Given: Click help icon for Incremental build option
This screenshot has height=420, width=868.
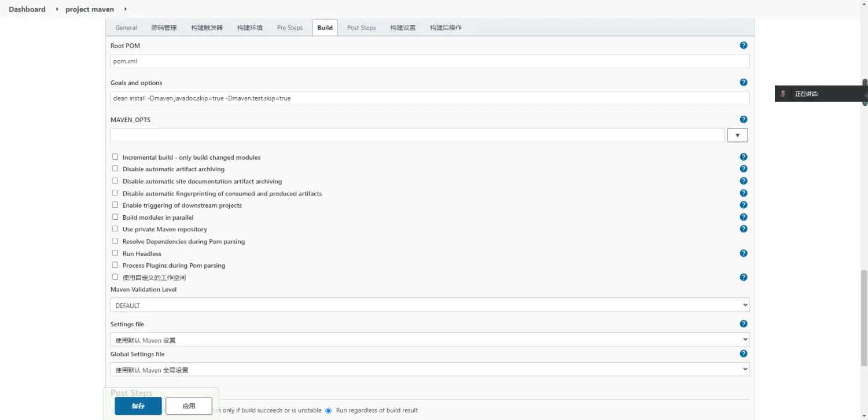Looking at the screenshot, I should (744, 157).
